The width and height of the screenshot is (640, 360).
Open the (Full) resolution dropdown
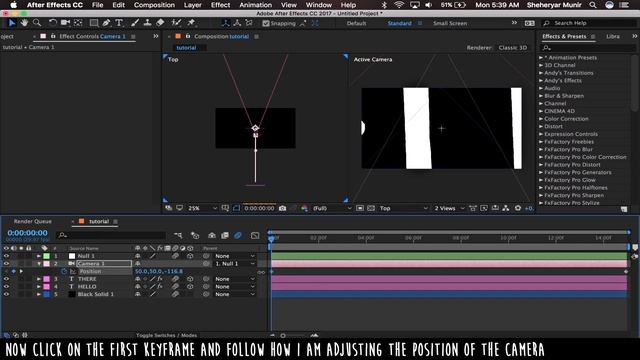[x=331, y=208]
